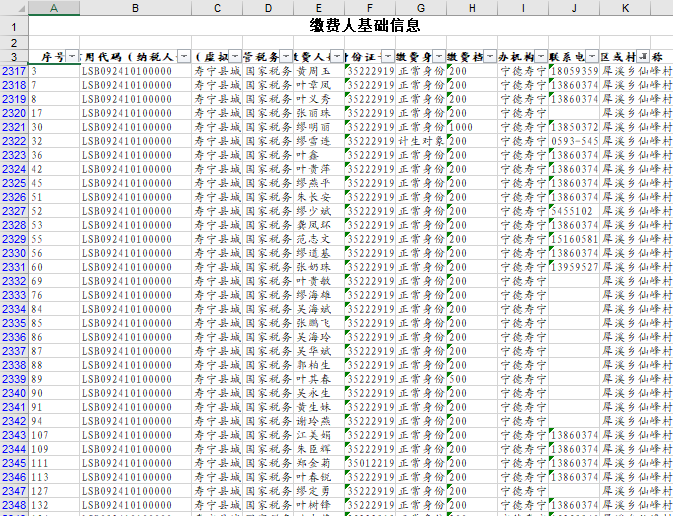This screenshot has height=516, width=673.
Task: Open filter dropdown in column C header
Action: point(235,57)
